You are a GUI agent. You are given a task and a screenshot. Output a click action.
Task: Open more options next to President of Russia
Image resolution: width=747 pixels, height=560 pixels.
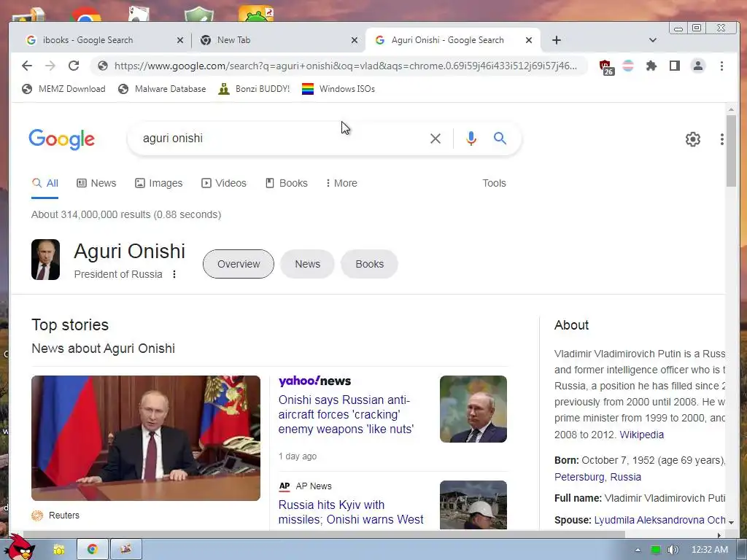[x=174, y=274]
